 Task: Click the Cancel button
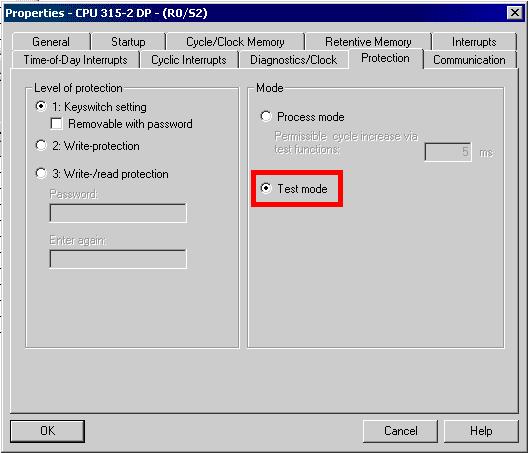(400, 431)
